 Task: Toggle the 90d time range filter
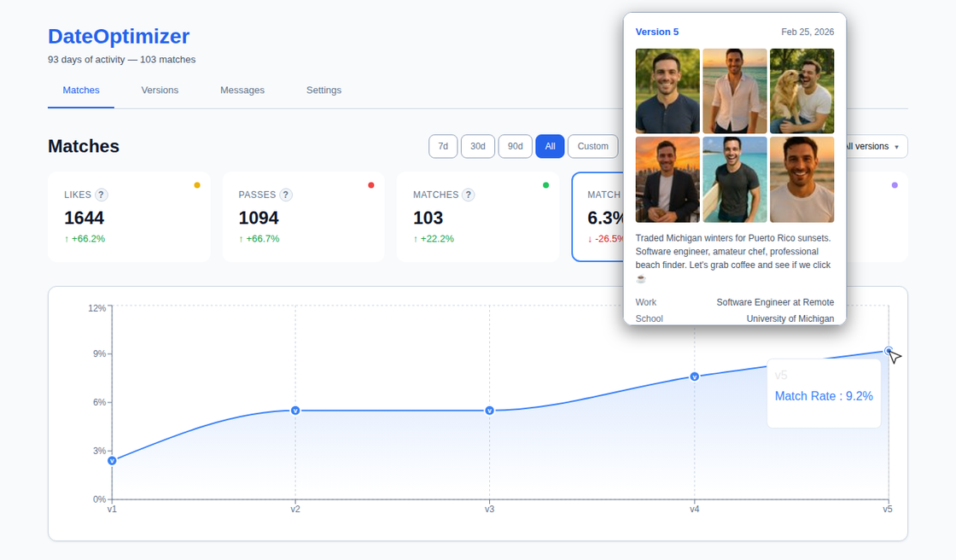(x=515, y=146)
